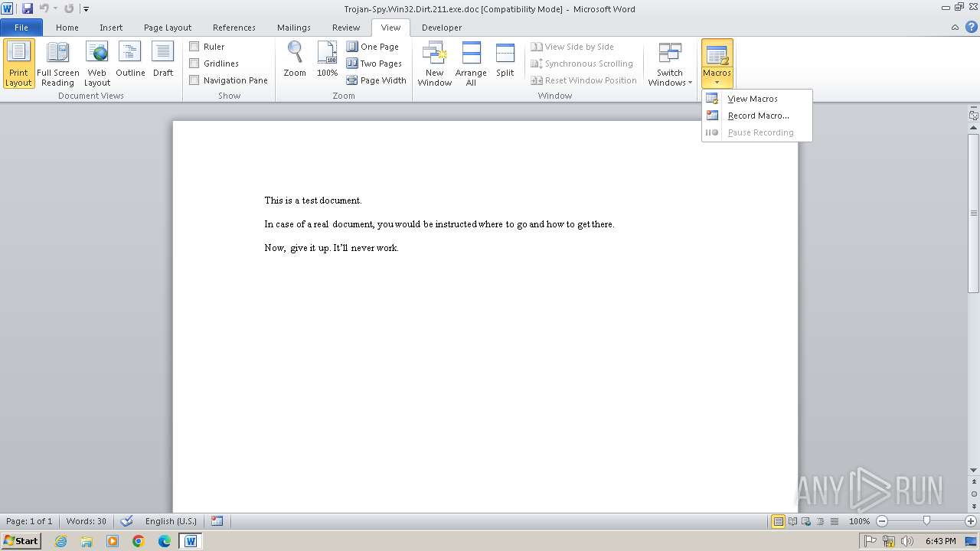Click the vertical scrollbar thumb
Image resolution: width=980 pixels, height=551 pixels.
(974, 213)
